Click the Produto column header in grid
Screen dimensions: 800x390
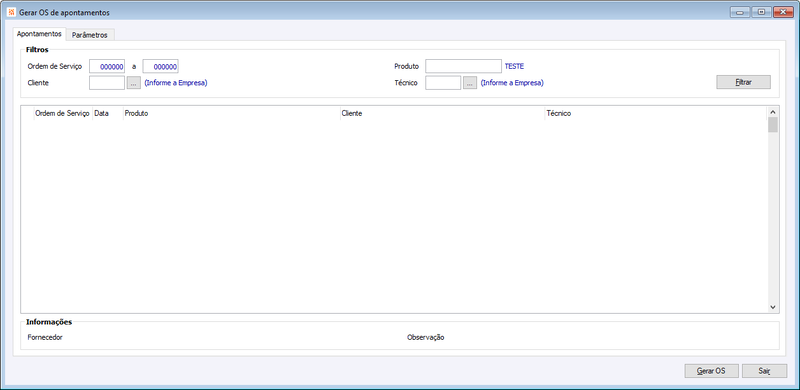coord(232,113)
